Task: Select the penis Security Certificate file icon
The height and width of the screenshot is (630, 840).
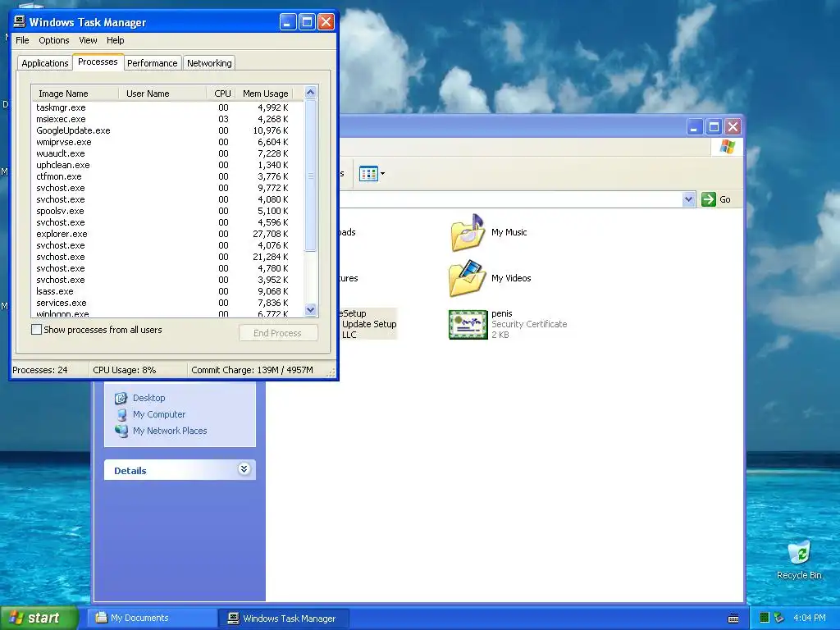Action: point(468,324)
